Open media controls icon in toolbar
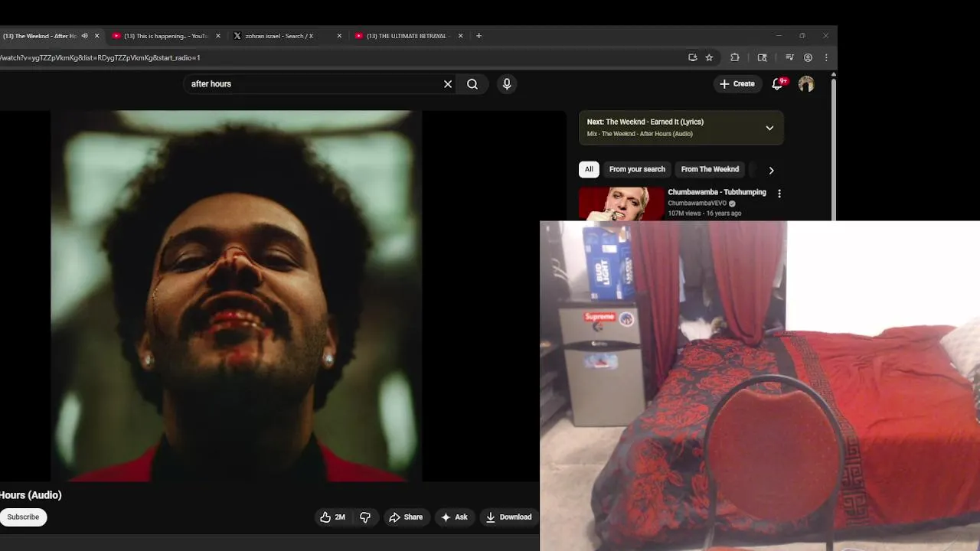 click(789, 57)
